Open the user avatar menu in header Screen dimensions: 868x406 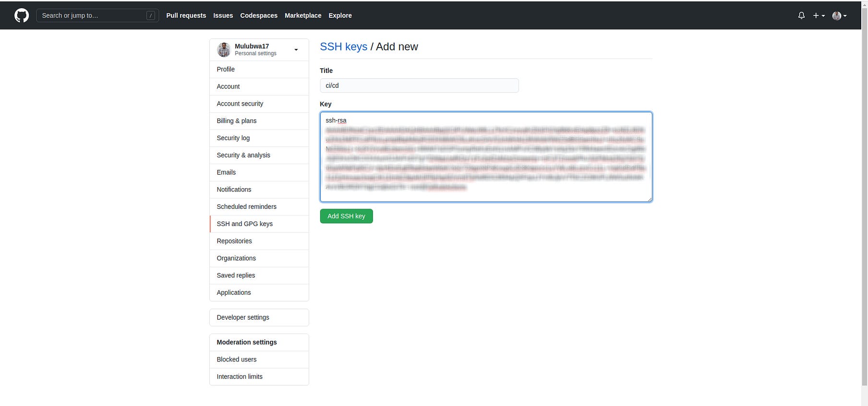point(839,15)
